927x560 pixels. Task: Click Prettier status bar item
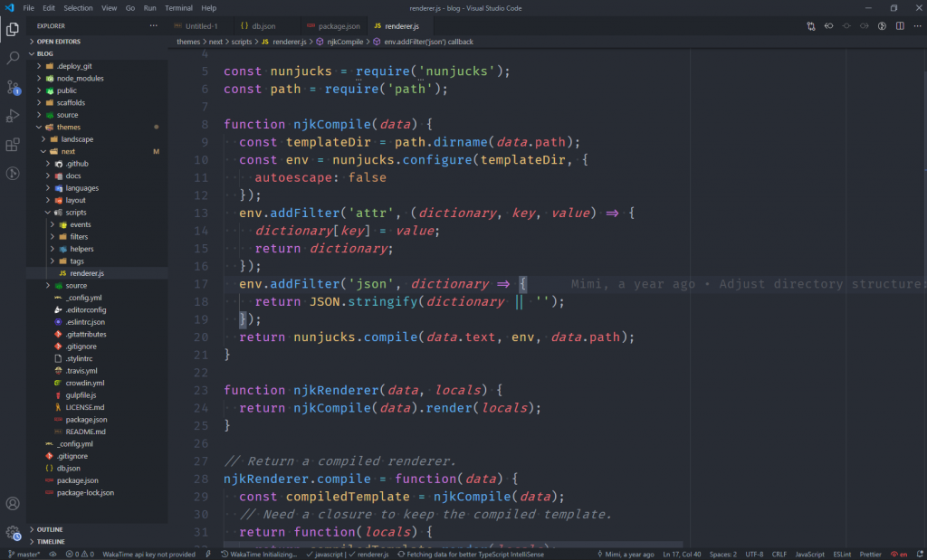[870, 554]
